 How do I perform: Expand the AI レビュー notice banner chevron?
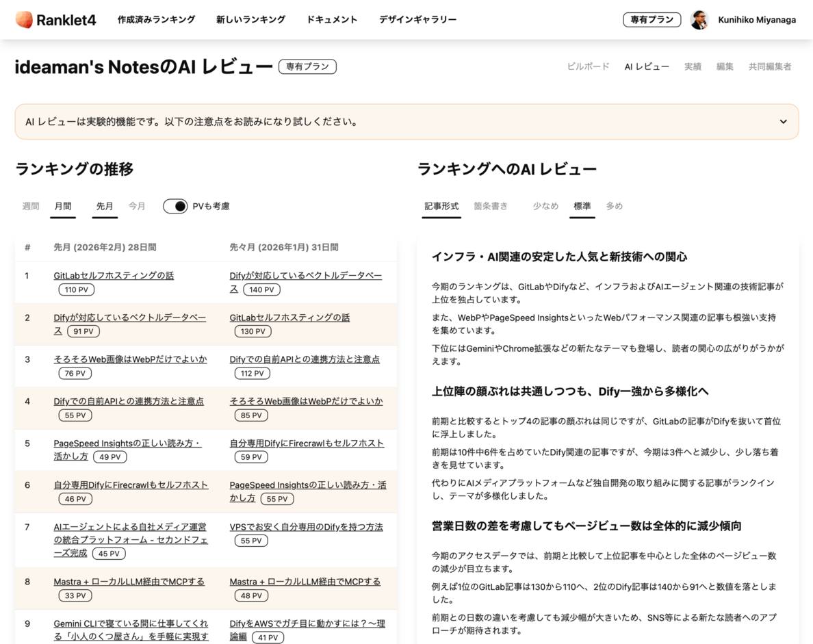(783, 121)
